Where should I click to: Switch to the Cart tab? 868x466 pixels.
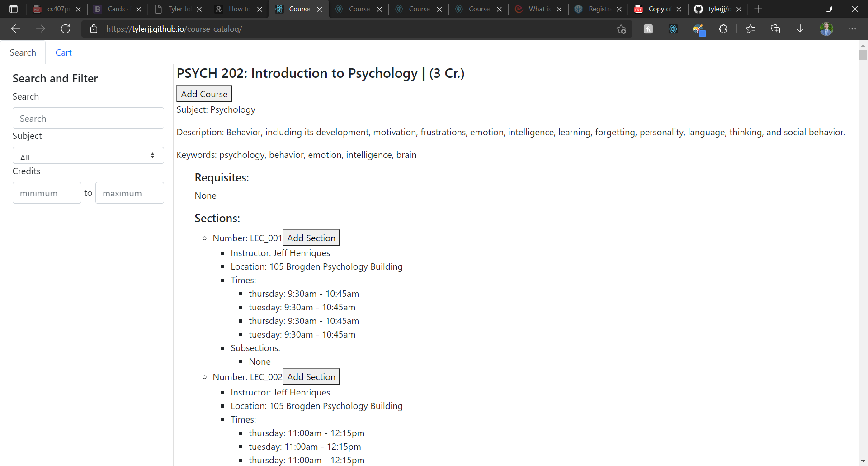coord(63,52)
